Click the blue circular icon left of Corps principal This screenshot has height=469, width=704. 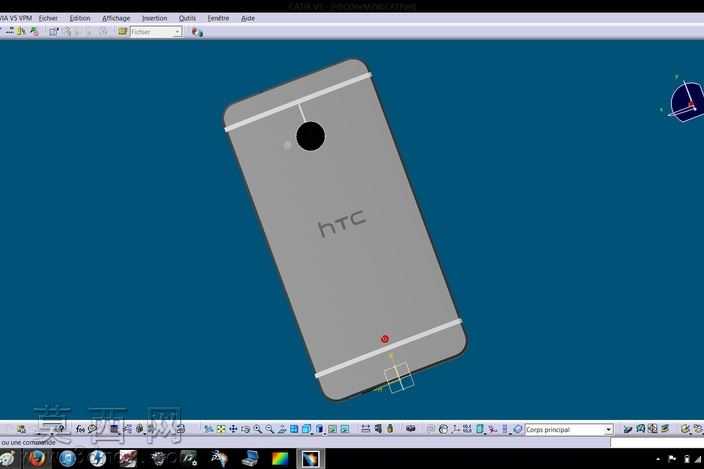[x=517, y=429]
